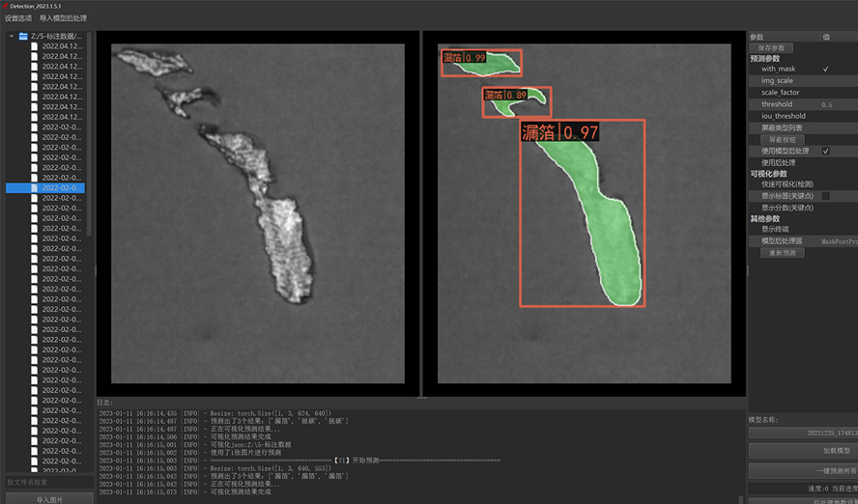Screen dimensions: 858x504
Task: Enable 显示标签(关键点) checkbox
Action: pyautogui.click(x=825, y=196)
